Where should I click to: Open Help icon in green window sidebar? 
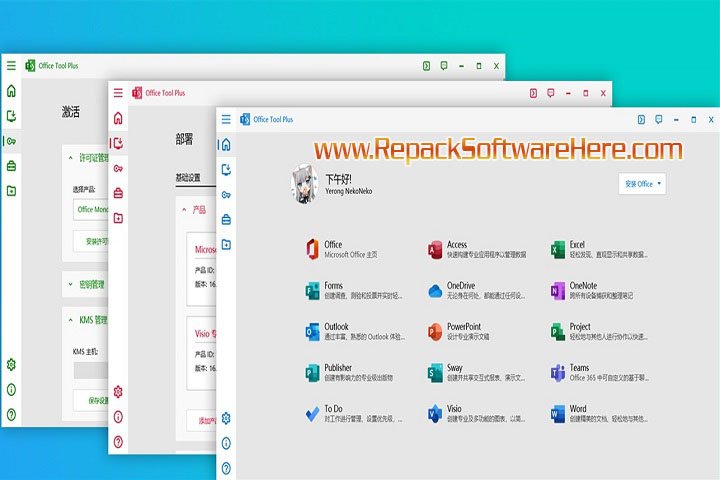point(11,414)
